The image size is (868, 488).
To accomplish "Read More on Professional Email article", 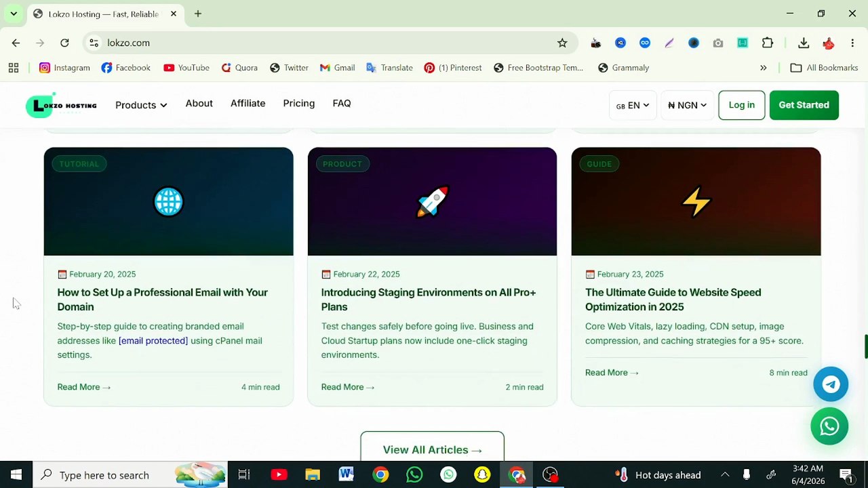I will pyautogui.click(x=84, y=387).
